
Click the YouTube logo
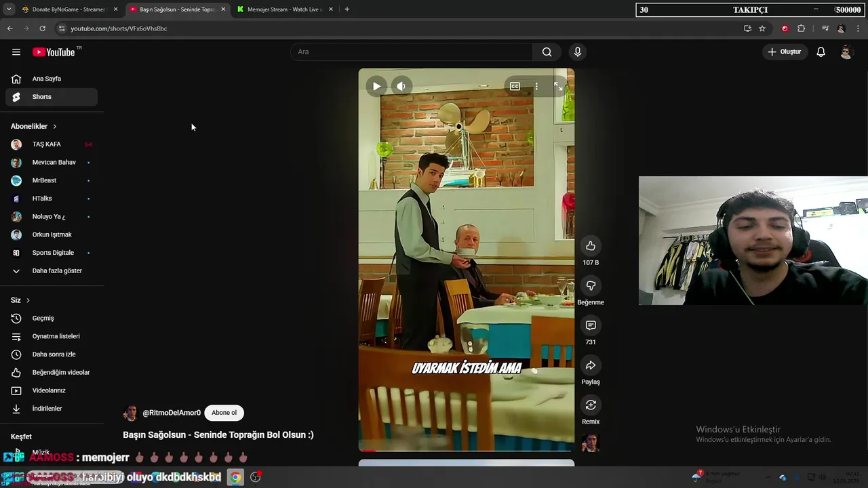tap(54, 52)
